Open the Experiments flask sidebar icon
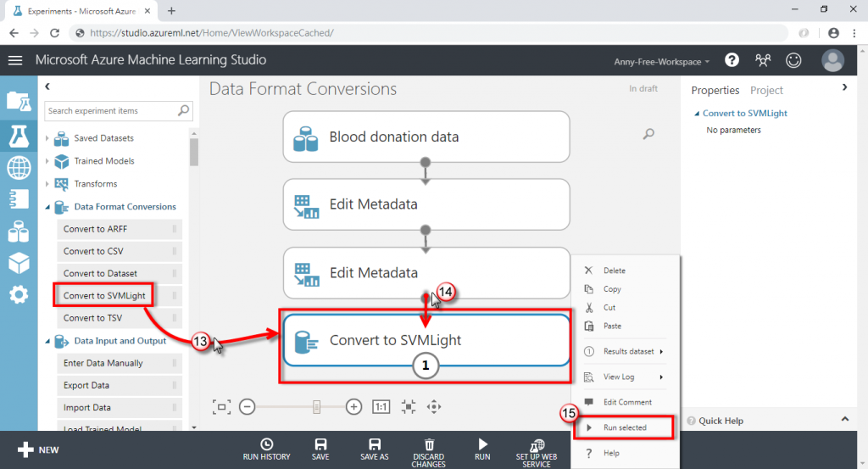The image size is (868, 469). (19, 135)
